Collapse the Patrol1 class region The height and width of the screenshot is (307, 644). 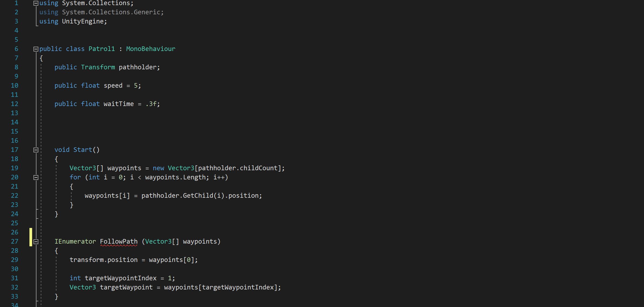pyautogui.click(x=36, y=49)
